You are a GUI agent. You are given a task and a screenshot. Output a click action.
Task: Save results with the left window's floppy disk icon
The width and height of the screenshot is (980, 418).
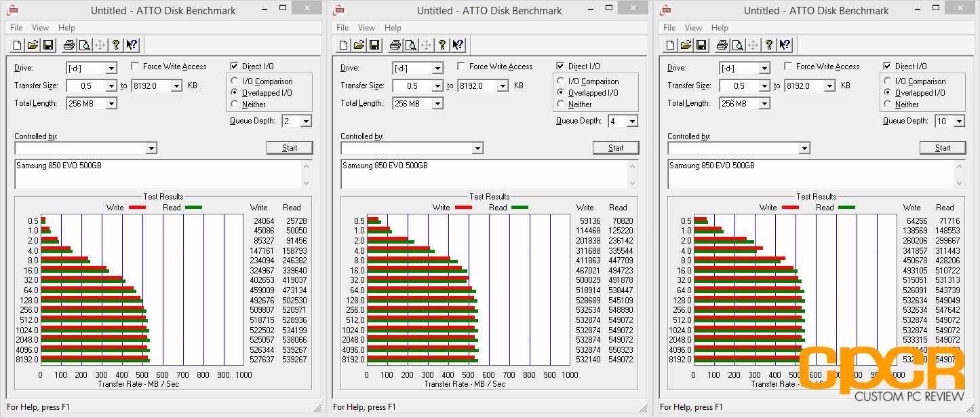click(48, 45)
